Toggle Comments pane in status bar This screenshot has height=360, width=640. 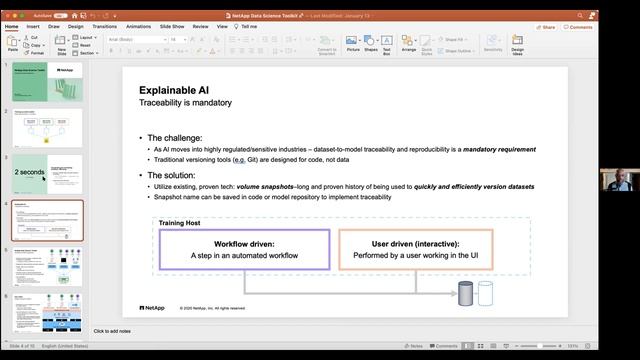(x=444, y=346)
